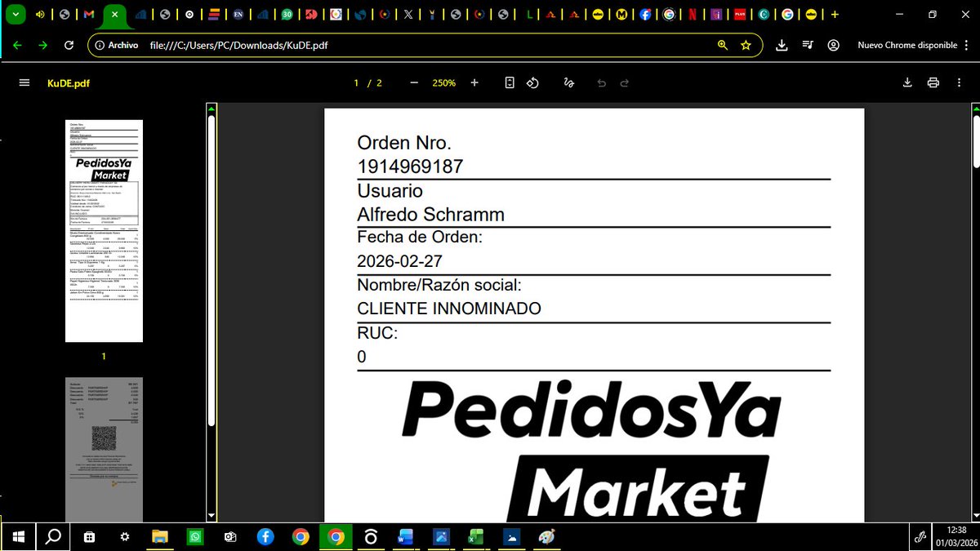Open WhatsApp from taskbar
This screenshot has width=980, height=551.
(195, 536)
